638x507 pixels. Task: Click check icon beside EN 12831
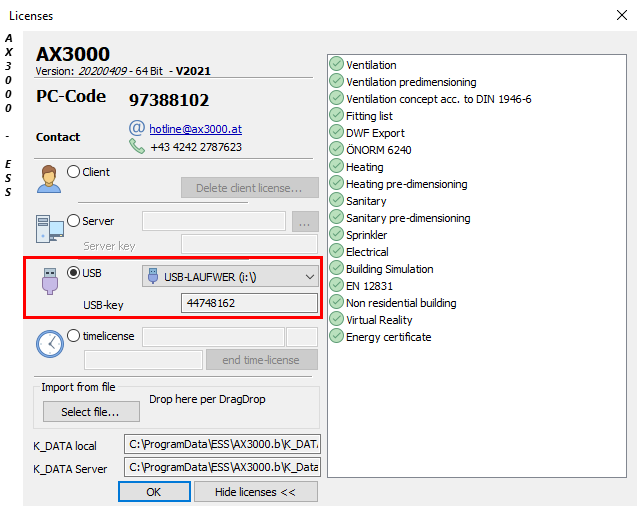coord(336,285)
